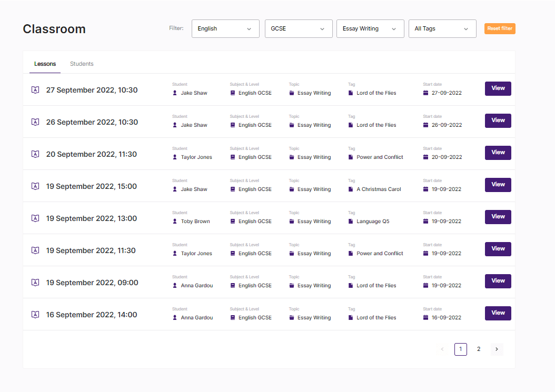Viewport: 555px width, 392px height.
Task: View the 19 September 2022, 15:00 lesson
Action: [x=498, y=185]
